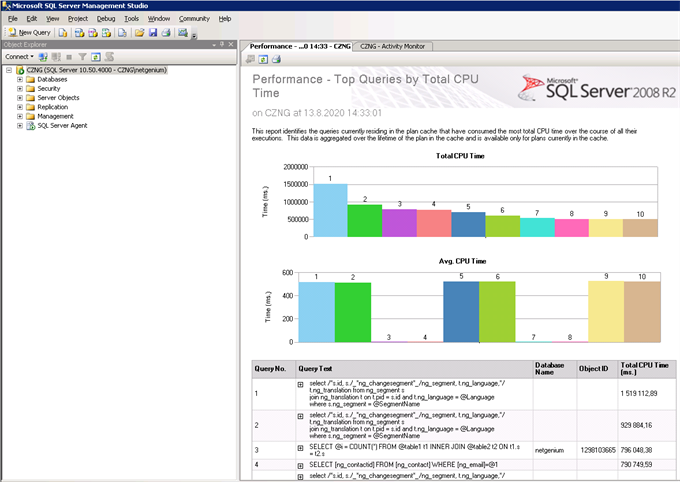Open the View menu
Image resolution: width=680 pixels, height=482 pixels.
coord(52,19)
